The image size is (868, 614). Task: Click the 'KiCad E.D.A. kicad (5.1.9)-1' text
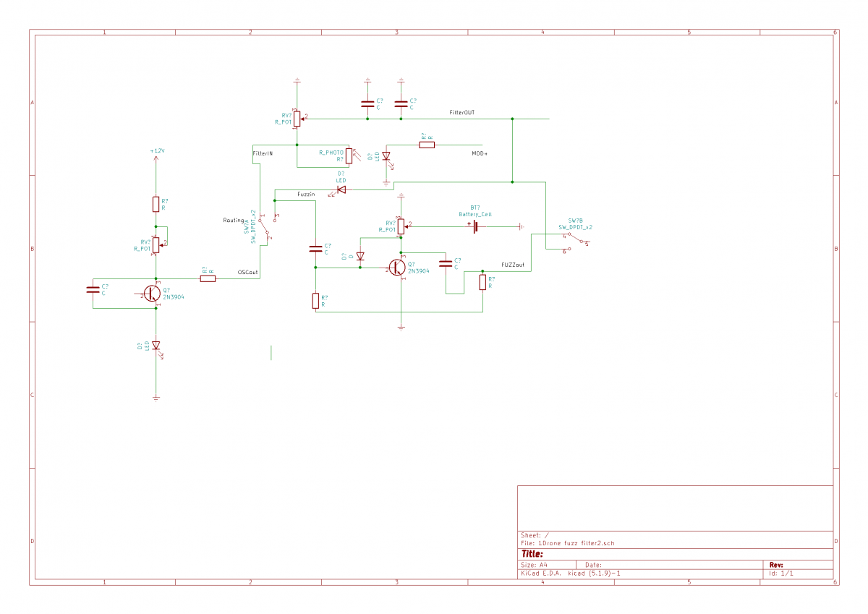[570, 573]
